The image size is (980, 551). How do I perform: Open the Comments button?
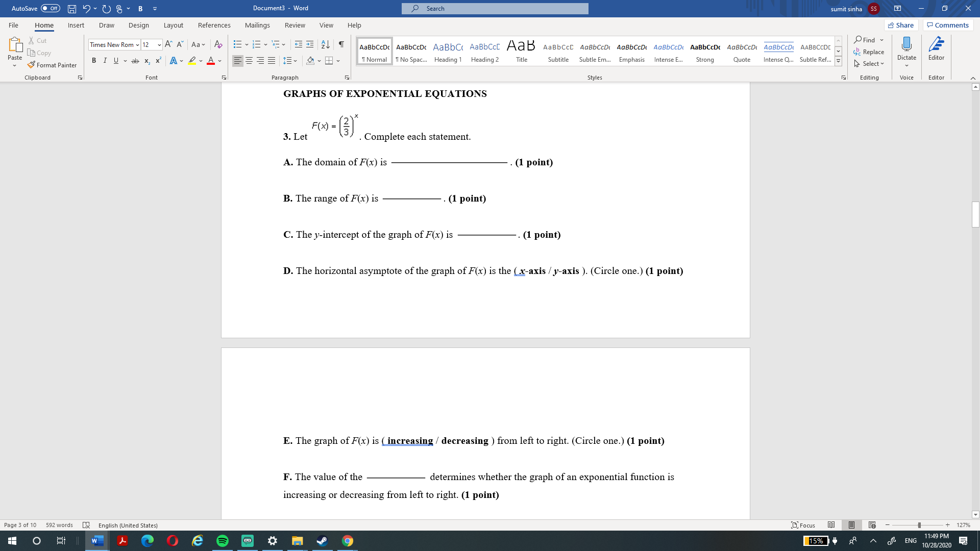pos(948,25)
